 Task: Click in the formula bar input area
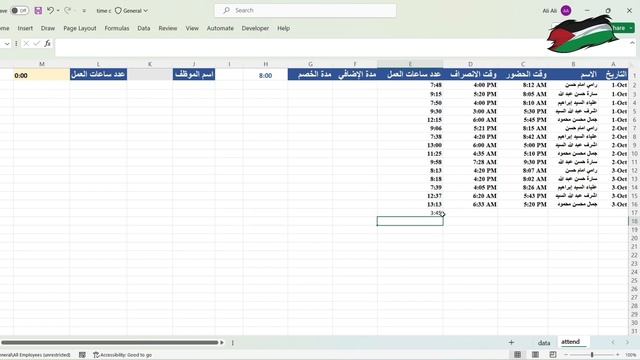point(341,47)
